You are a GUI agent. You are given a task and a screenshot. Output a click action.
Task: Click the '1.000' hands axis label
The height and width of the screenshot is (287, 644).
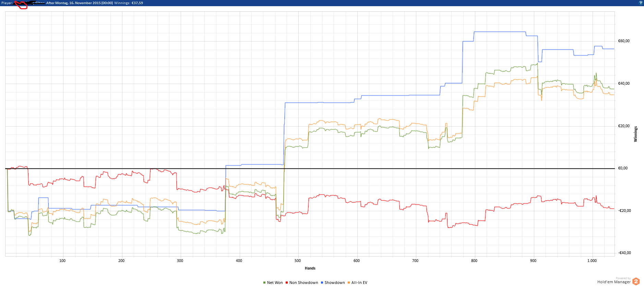(x=592, y=261)
